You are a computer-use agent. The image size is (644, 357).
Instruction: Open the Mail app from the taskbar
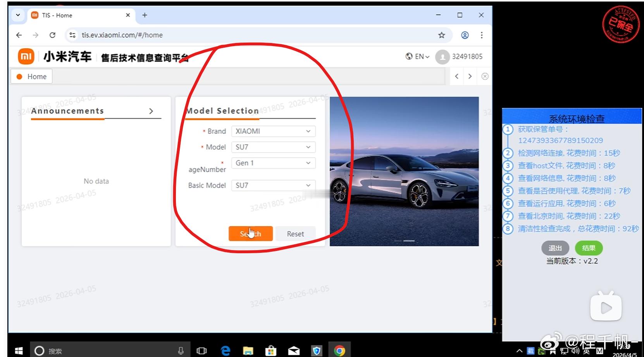coord(294,351)
